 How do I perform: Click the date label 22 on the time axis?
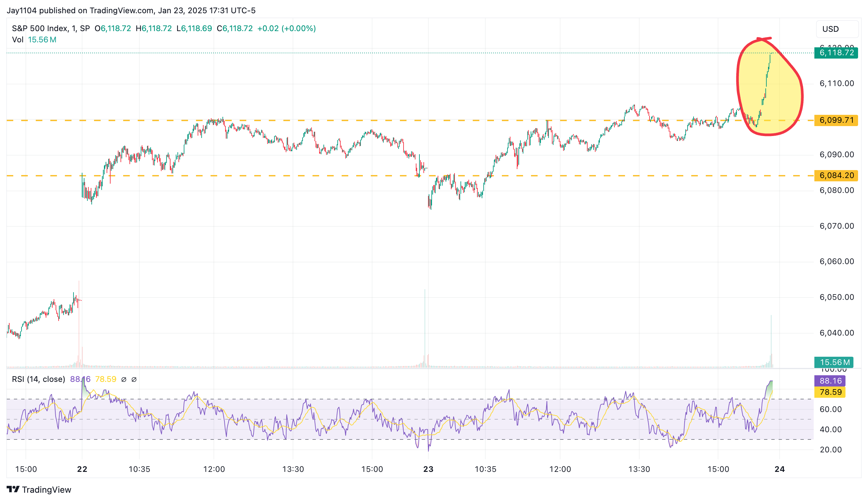coord(82,469)
